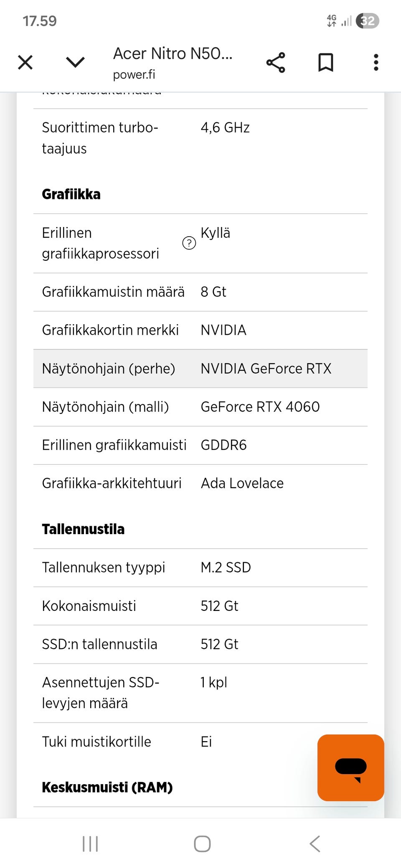Tap the GeForce RTX 4060 value

tap(260, 407)
